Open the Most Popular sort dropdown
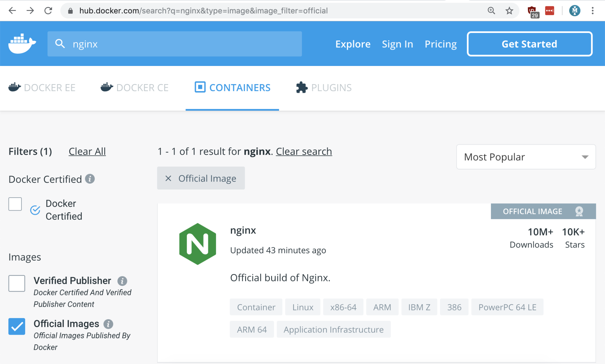605x364 pixels. pos(526,157)
